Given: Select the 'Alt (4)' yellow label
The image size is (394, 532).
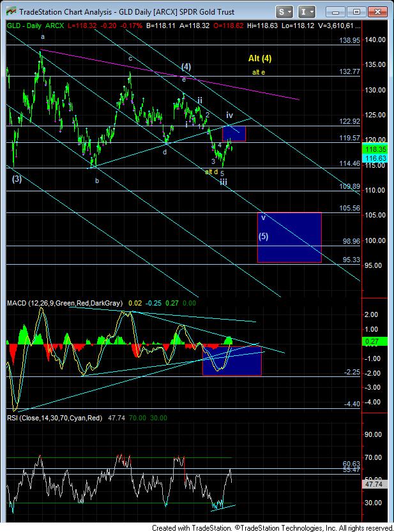Looking at the screenshot, I should pos(260,58).
